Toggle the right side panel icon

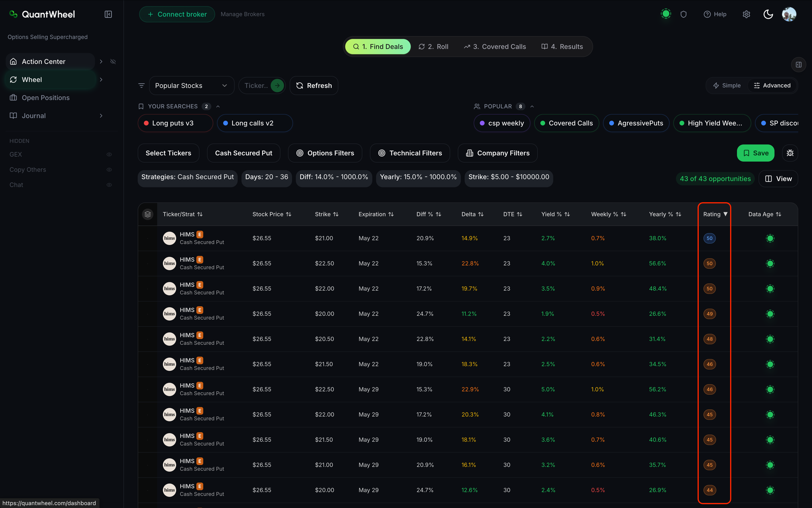coord(798,64)
